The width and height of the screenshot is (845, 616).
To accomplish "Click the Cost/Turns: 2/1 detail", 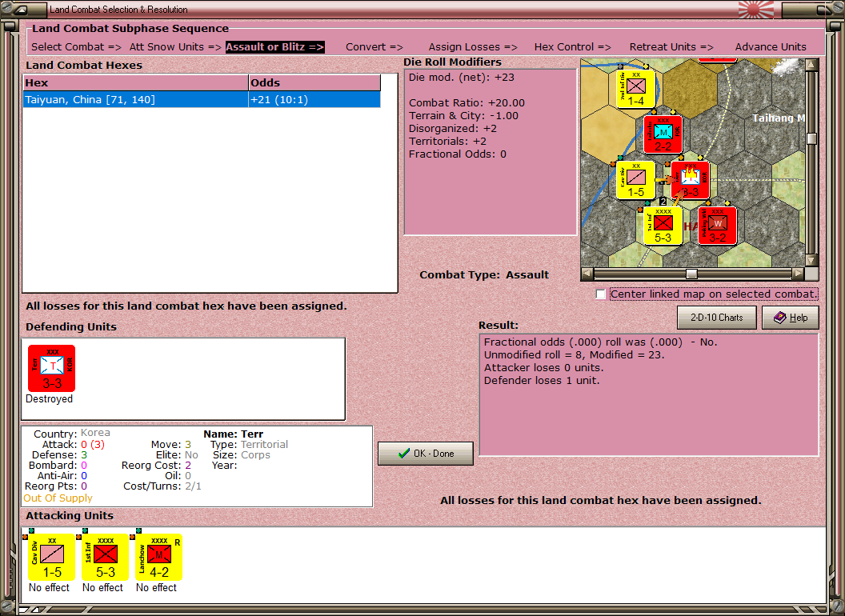I will 162,486.
